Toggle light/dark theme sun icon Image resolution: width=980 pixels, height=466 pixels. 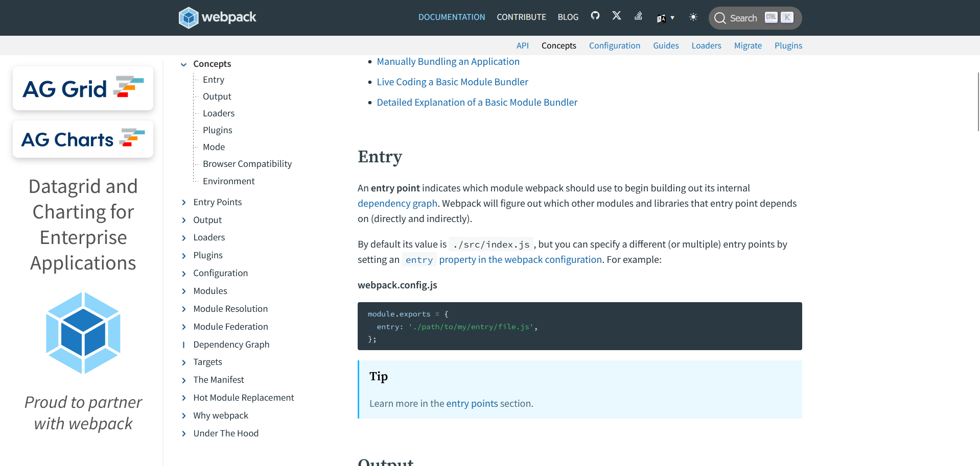pyautogui.click(x=693, y=17)
